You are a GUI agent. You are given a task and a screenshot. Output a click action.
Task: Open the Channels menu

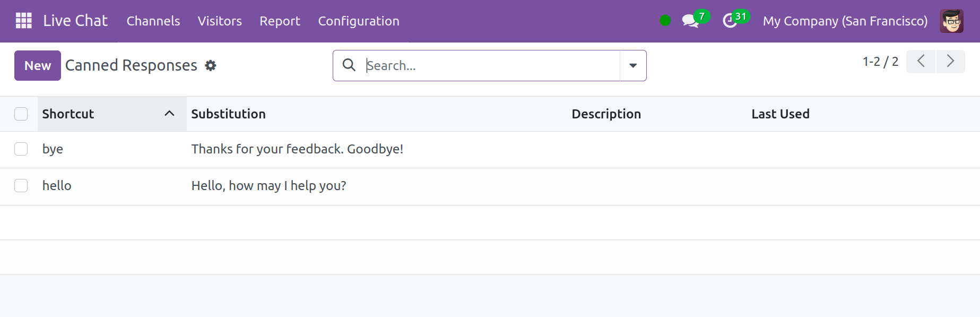[153, 21]
